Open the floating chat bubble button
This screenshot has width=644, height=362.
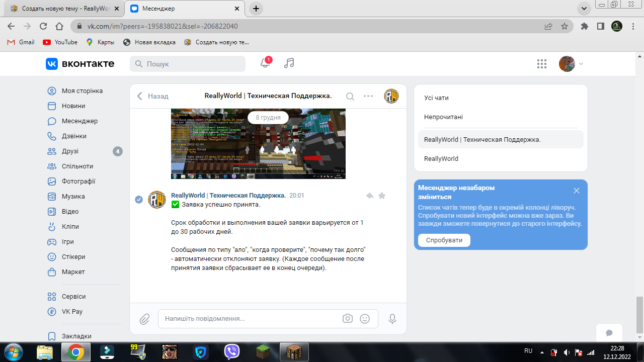pos(609,333)
